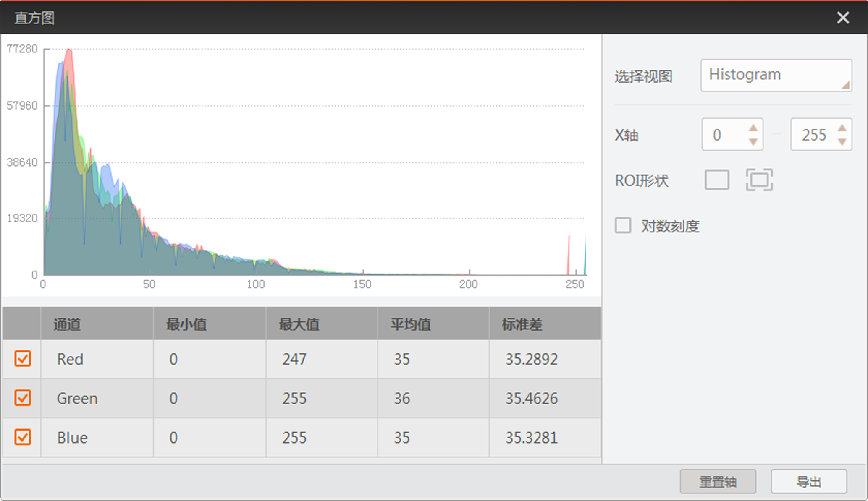Screen dimensions: 868x501
Task: Click the 标准差 column header
Action: pyautogui.click(x=522, y=324)
